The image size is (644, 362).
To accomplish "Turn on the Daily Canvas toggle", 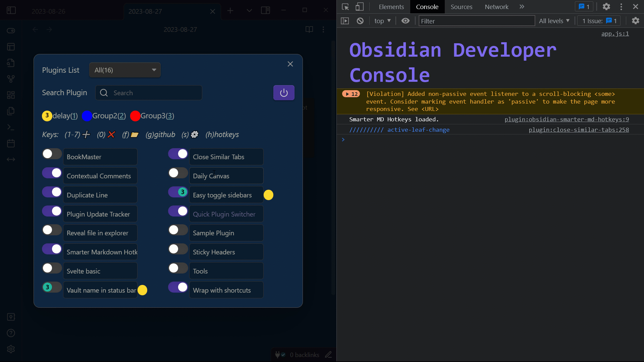I will pyautogui.click(x=178, y=173).
